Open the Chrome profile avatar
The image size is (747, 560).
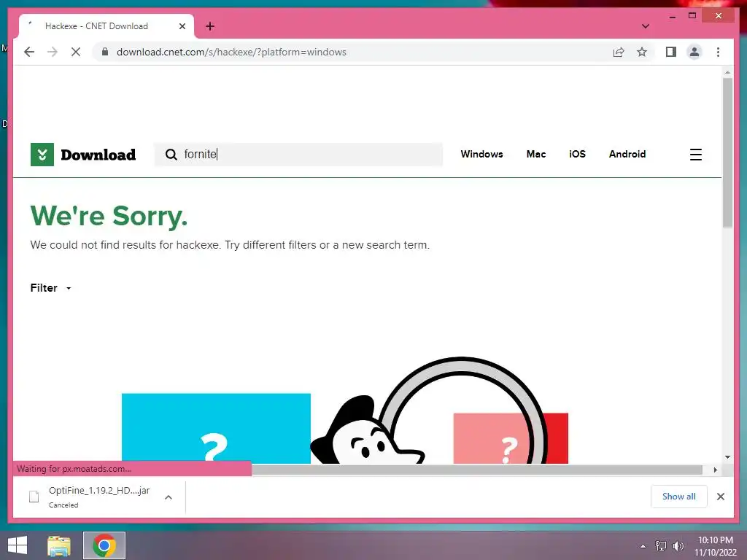click(x=694, y=52)
